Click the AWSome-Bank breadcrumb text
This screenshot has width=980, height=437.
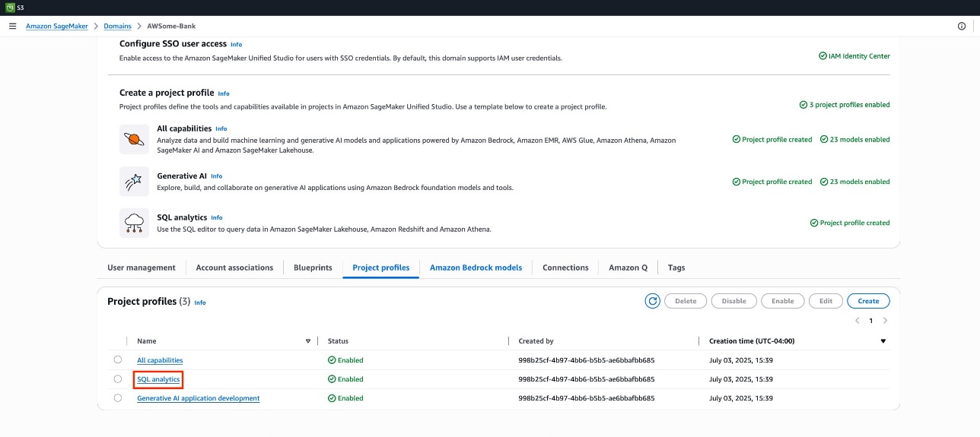(171, 26)
